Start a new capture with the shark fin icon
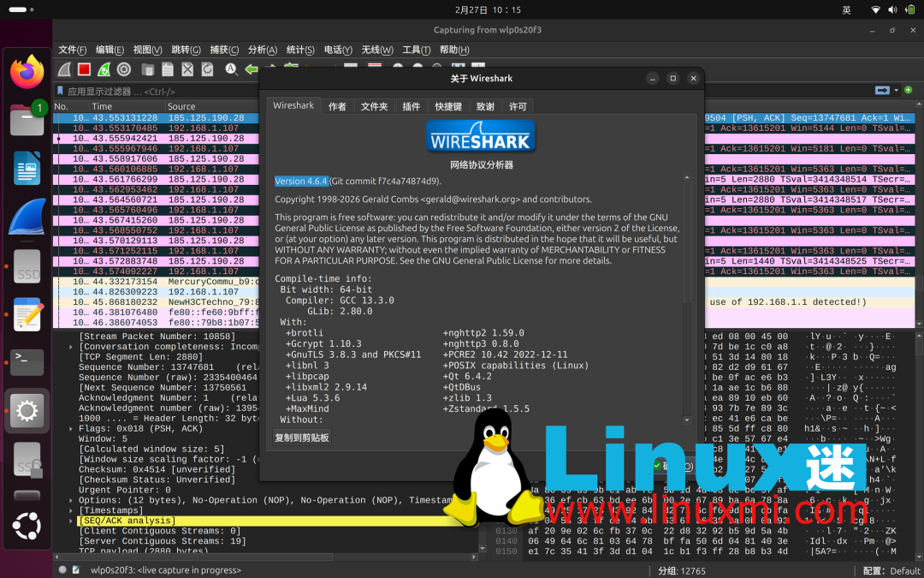The height and width of the screenshot is (578, 924). (63, 69)
